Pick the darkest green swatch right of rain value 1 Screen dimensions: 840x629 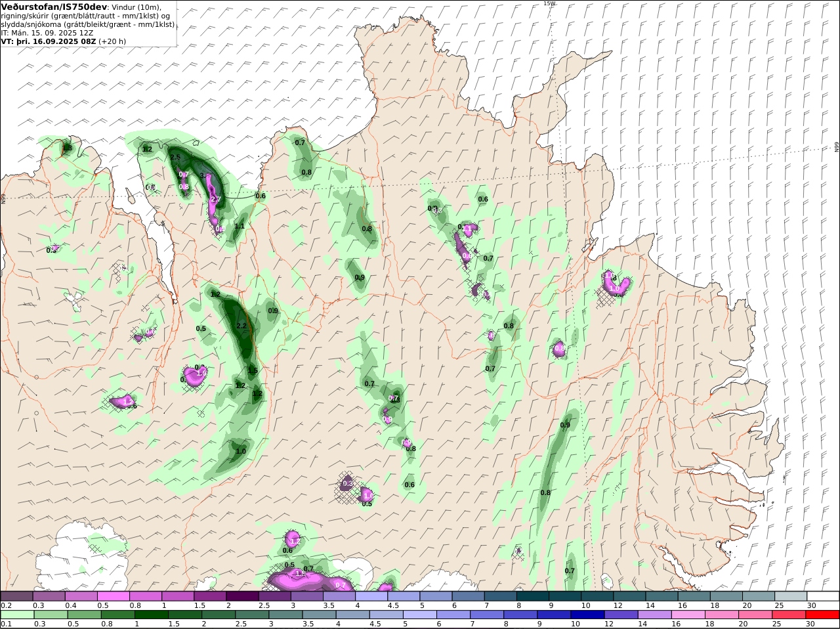pos(151,615)
